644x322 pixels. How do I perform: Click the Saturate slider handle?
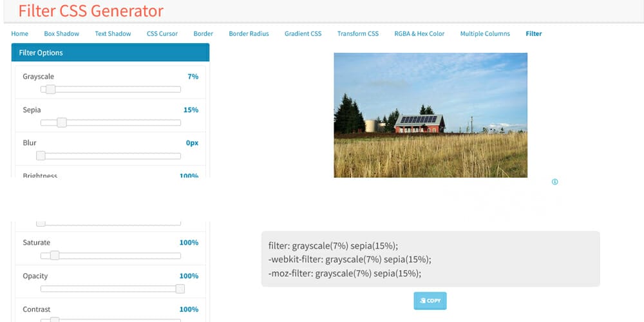pos(55,256)
